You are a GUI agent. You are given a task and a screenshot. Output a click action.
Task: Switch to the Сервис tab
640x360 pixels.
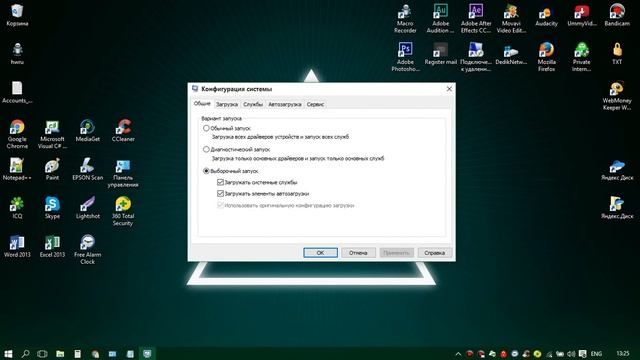[315, 104]
